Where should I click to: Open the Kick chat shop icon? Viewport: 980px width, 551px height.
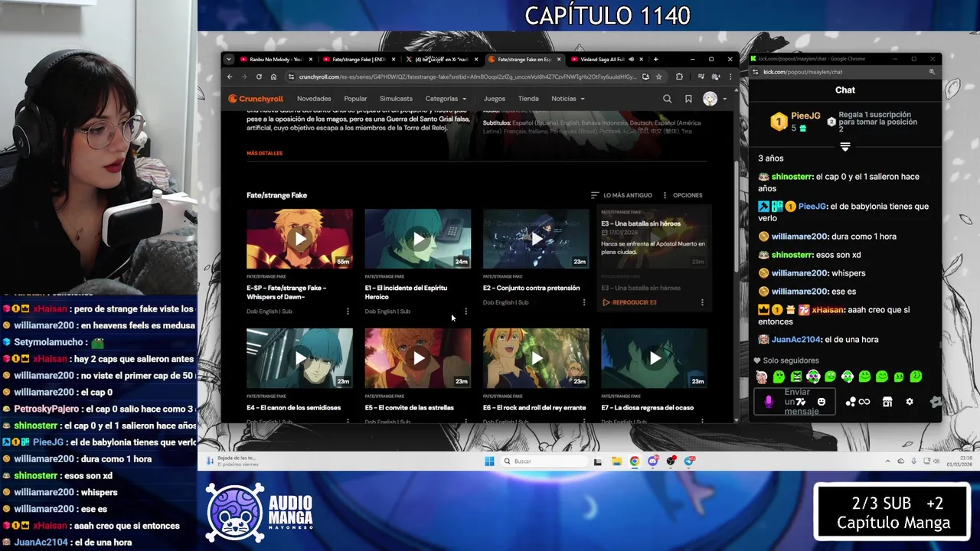(887, 402)
